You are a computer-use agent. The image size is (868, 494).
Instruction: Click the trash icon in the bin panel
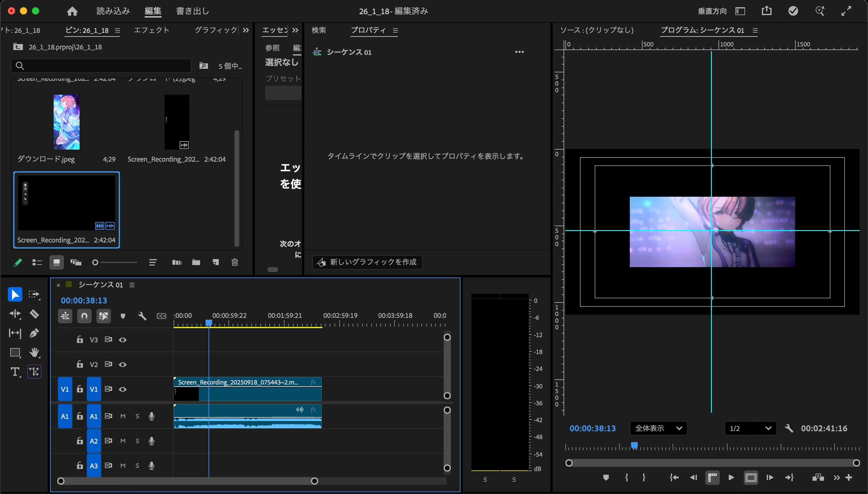[234, 262]
